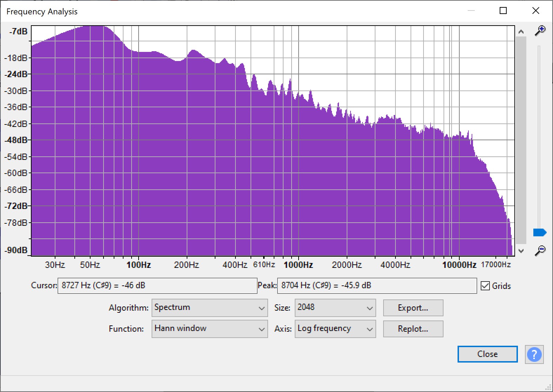This screenshot has width=553, height=392.
Task: Click the -78dB vertical axis label
Action: pos(16,223)
